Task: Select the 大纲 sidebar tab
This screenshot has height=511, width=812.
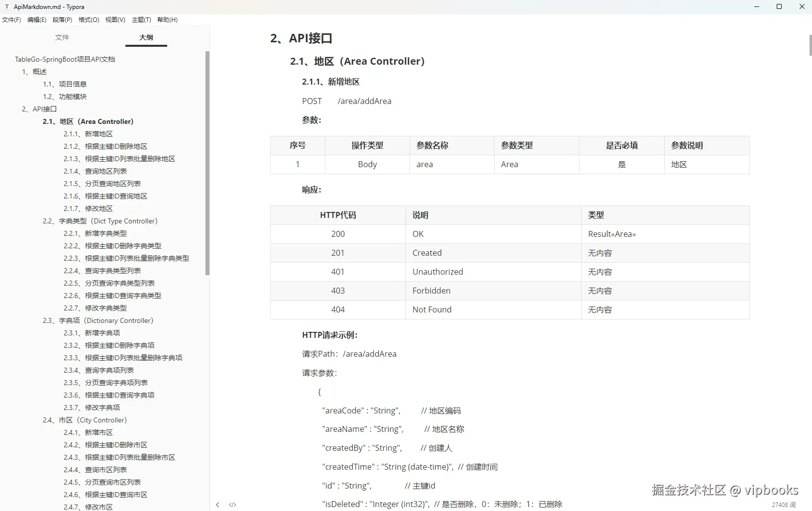Action: (146, 37)
